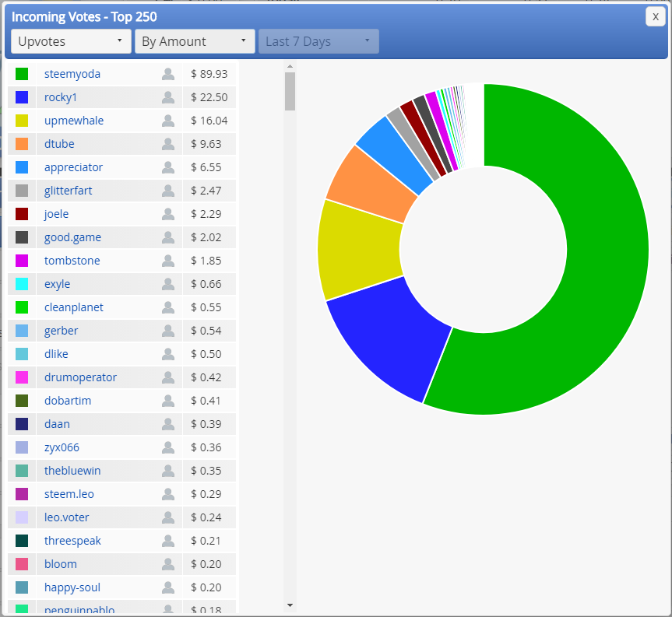Image resolution: width=672 pixels, height=617 pixels.
Task: Click the person icon in cleanplanet row
Action: pos(168,307)
